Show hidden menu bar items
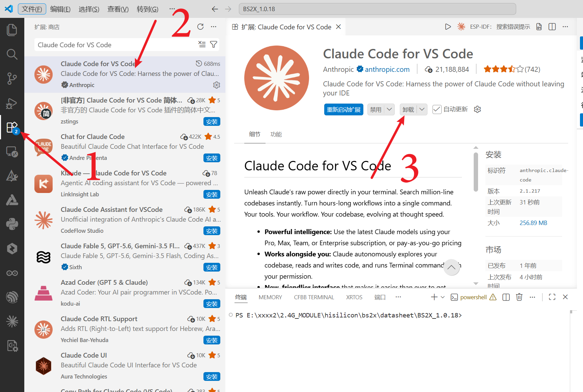Viewport: 583px width, 392px height. (172, 9)
